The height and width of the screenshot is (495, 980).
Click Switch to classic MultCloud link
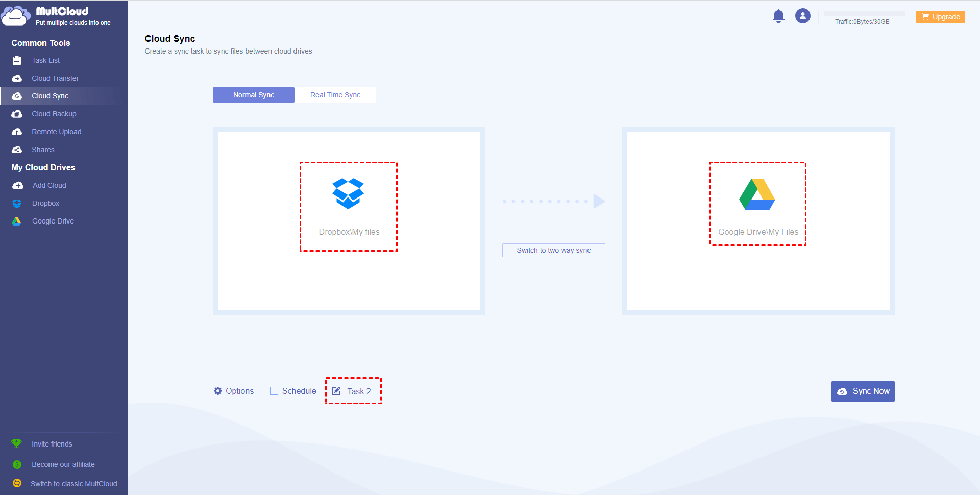pos(74,484)
